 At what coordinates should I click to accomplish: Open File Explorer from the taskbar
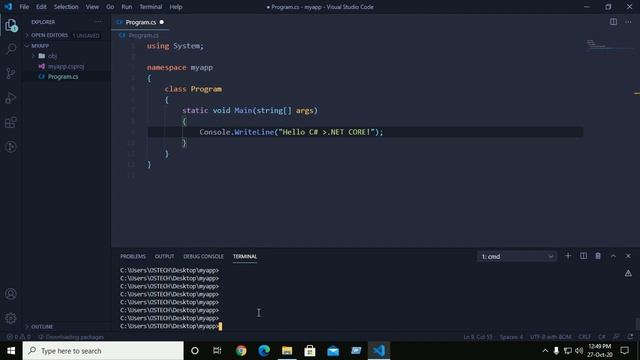click(287, 351)
